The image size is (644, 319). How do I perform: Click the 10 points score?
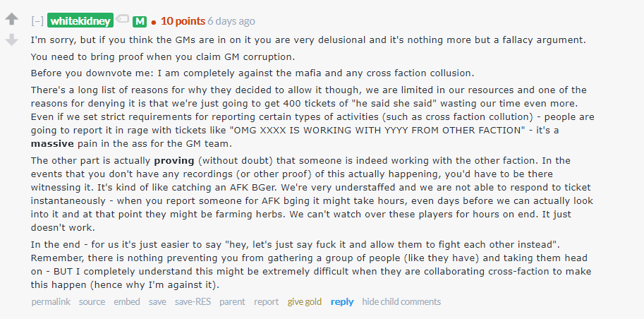coord(183,21)
